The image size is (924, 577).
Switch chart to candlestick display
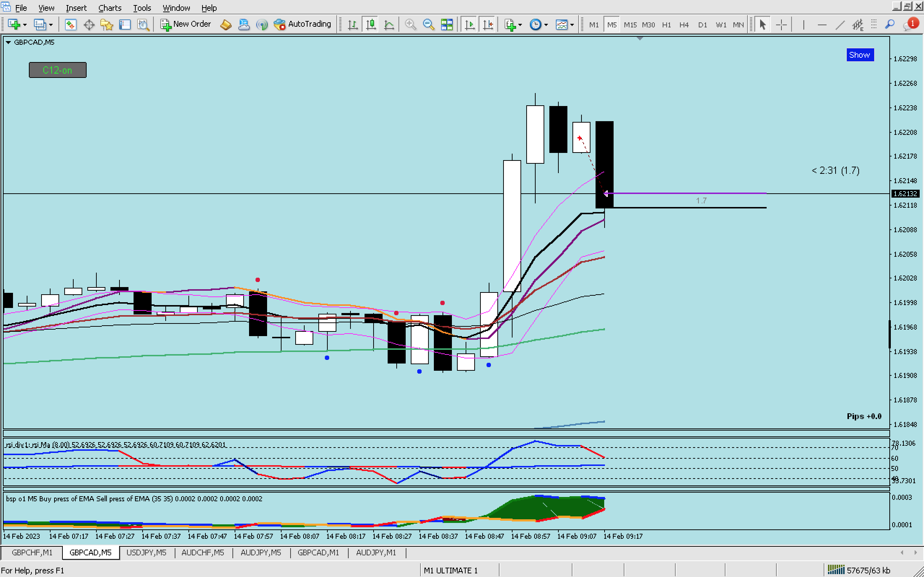pyautogui.click(x=370, y=25)
